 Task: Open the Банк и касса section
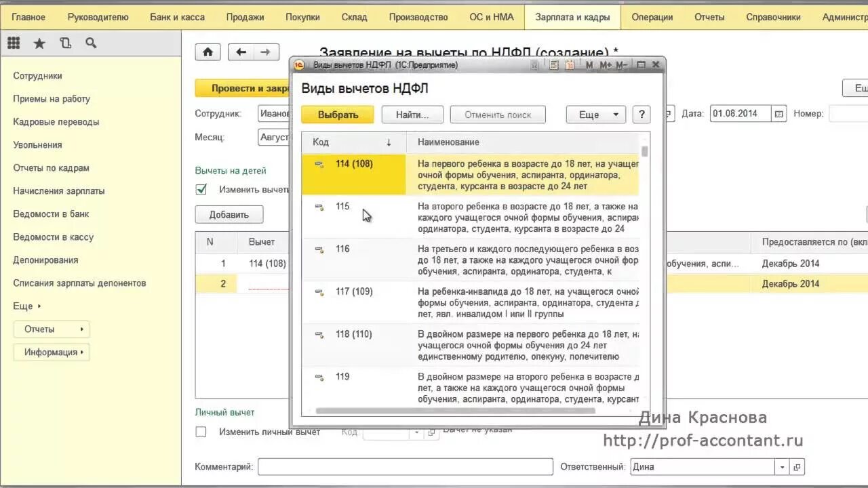click(177, 18)
